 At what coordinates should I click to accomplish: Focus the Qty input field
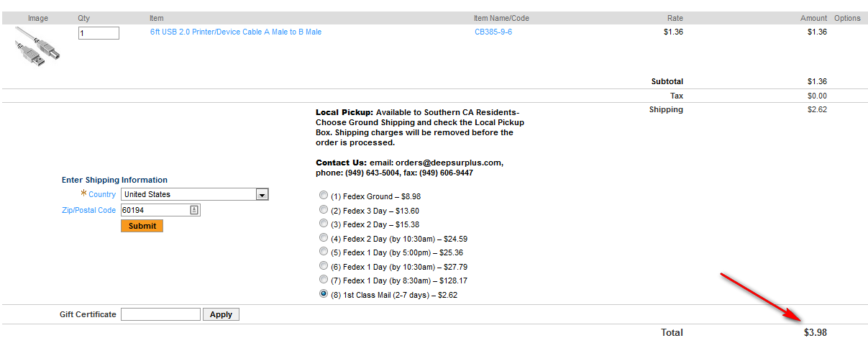point(99,33)
